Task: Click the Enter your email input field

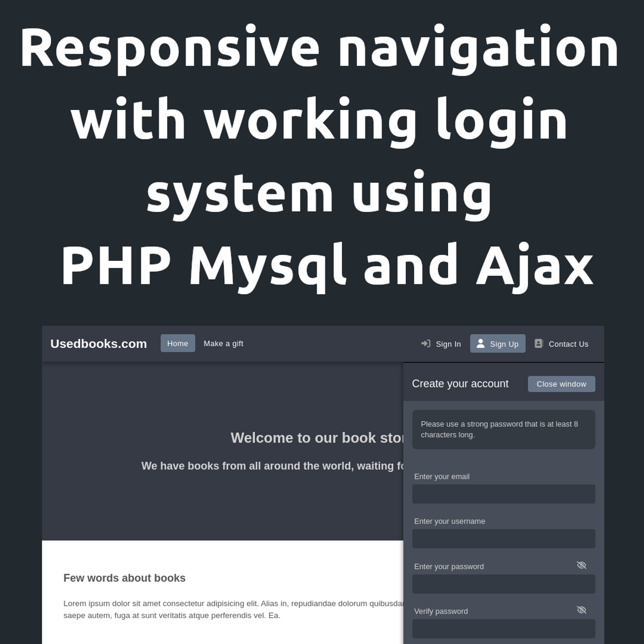Action: tap(503, 494)
